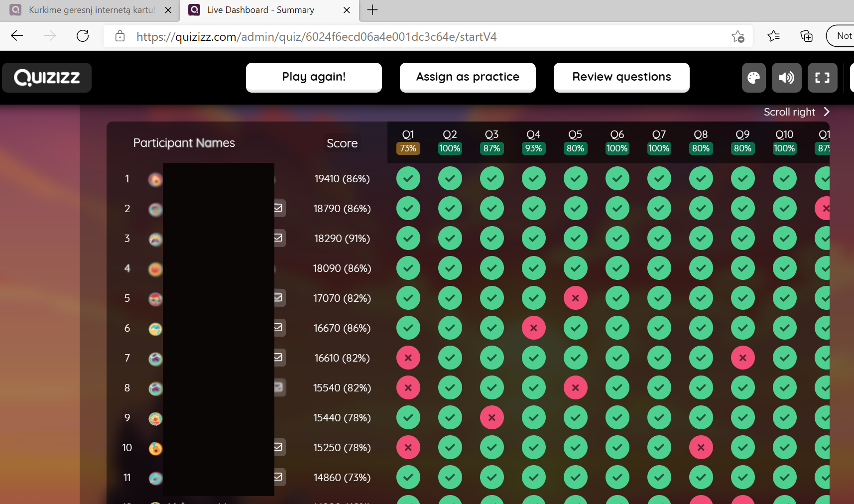This screenshot has height=504, width=854.
Task: Enter fullscreen mode with expand icon
Action: click(822, 78)
